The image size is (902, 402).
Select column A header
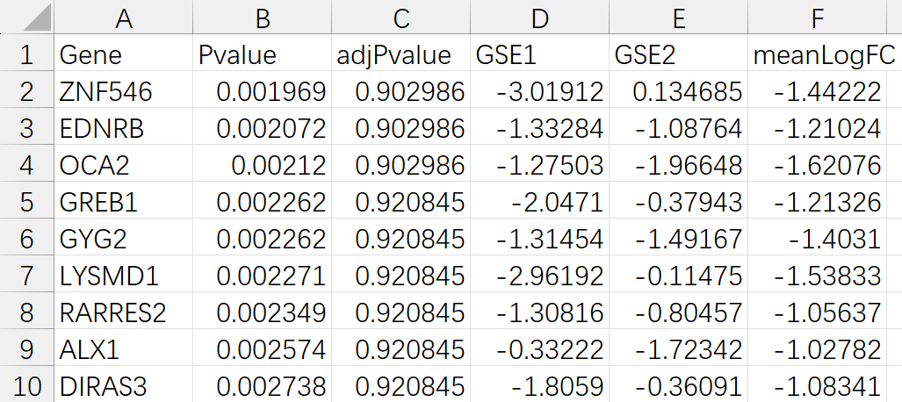click(x=124, y=17)
